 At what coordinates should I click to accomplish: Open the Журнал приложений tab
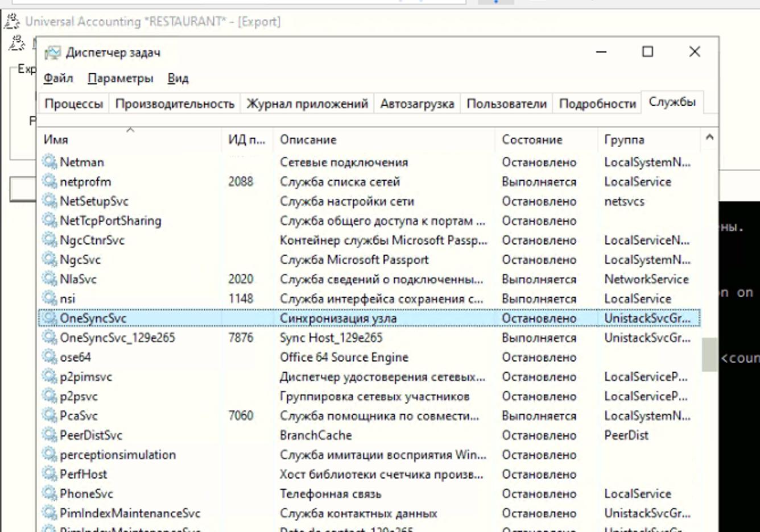coord(307,103)
